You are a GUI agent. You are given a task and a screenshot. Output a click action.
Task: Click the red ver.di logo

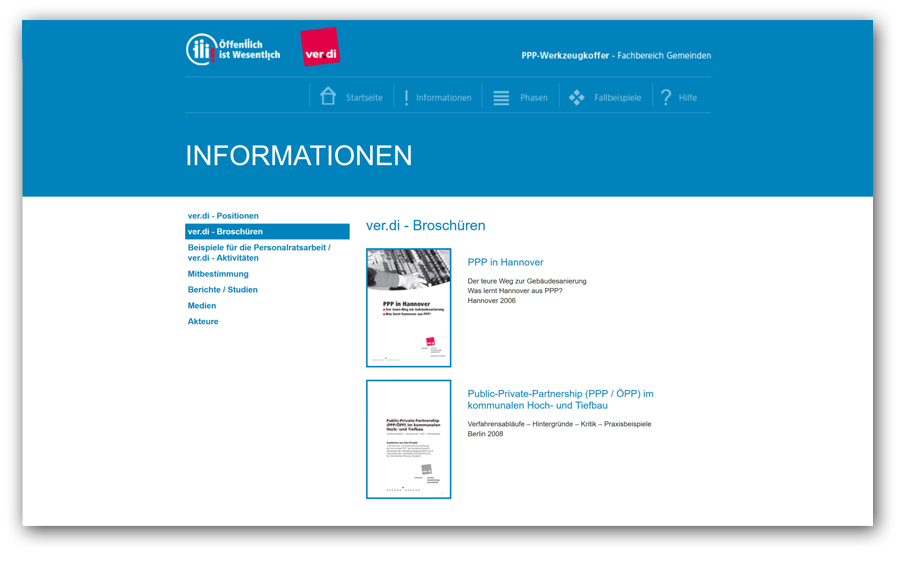[320, 47]
